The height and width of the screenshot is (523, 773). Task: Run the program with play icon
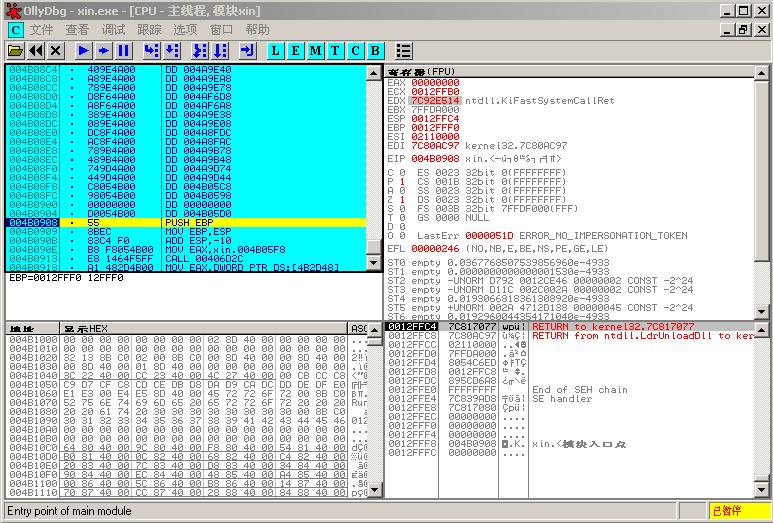coord(84,50)
